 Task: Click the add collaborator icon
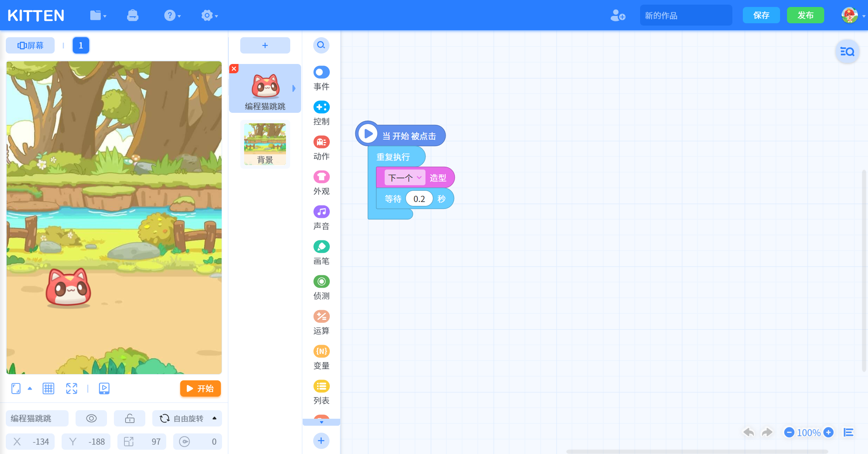[618, 16]
